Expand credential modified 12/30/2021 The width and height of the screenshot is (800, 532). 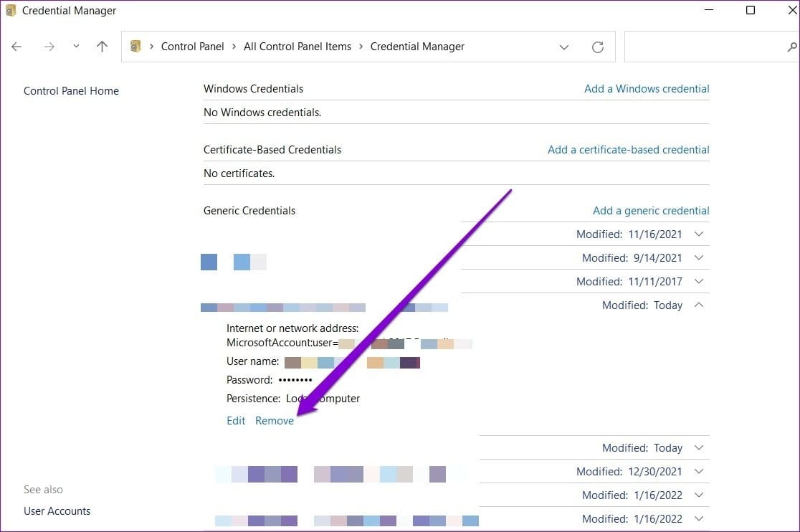(699, 471)
